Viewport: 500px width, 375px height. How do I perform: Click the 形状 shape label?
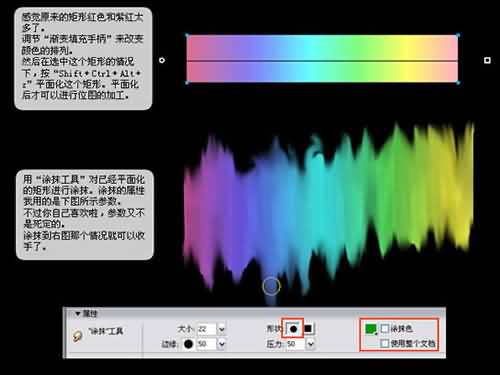coord(273,329)
